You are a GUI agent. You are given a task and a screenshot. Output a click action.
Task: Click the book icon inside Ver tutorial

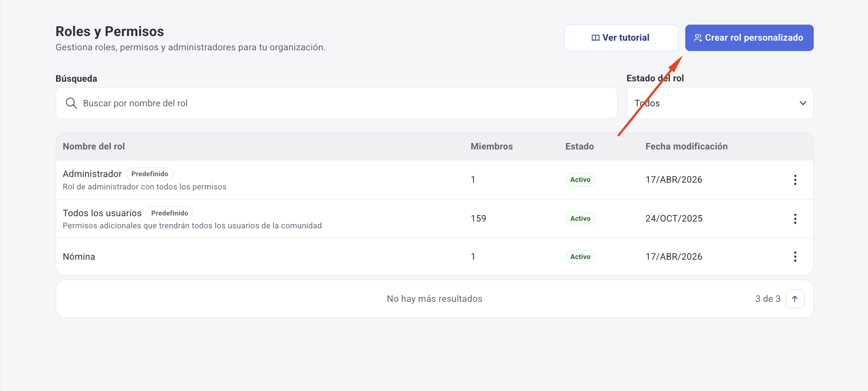595,37
